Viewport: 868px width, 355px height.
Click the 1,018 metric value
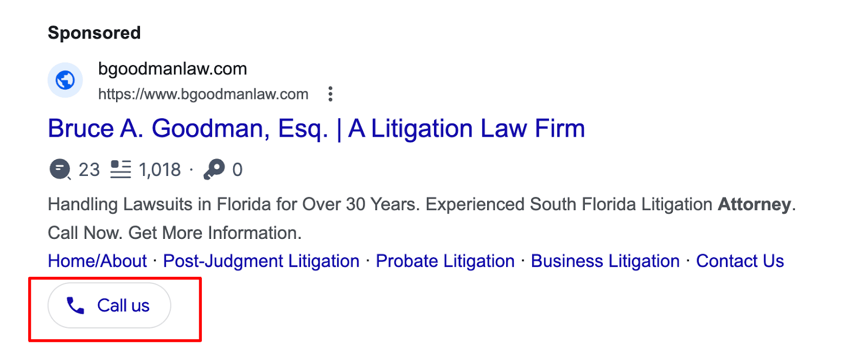(159, 170)
